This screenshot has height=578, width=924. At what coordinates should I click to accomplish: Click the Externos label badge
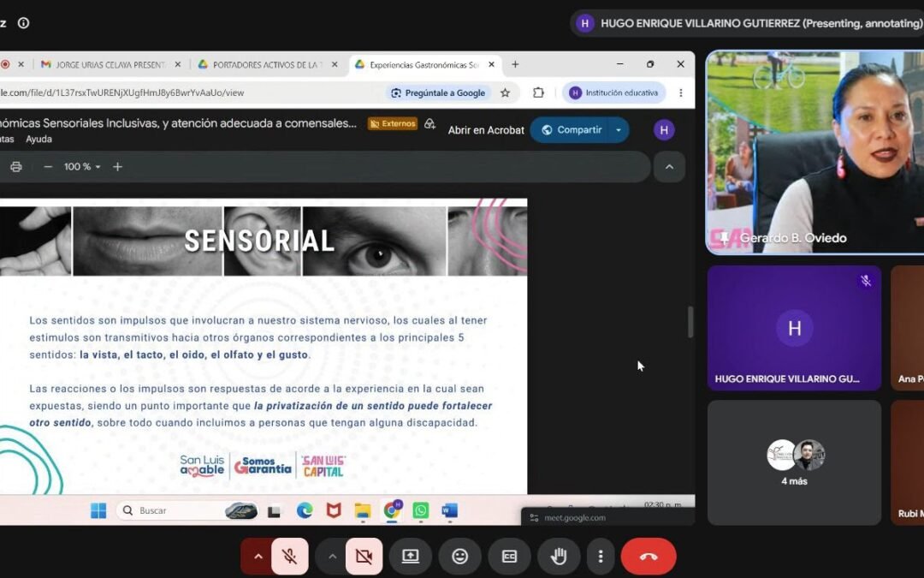click(x=393, y=123)
